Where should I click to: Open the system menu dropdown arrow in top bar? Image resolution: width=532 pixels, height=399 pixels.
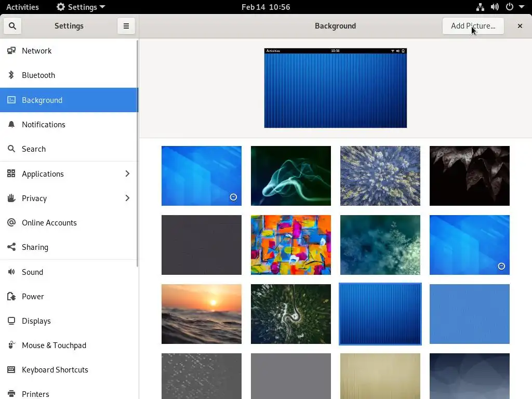(522, 7)
